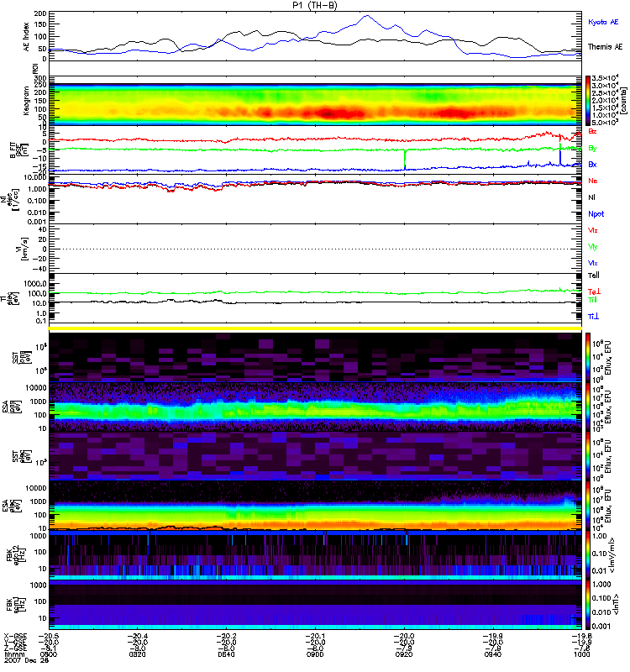Image resolution: width=630 pixels, height=672 pixels.
Task: Select the "Themis AE" legend label
Action: click(605, 47)
